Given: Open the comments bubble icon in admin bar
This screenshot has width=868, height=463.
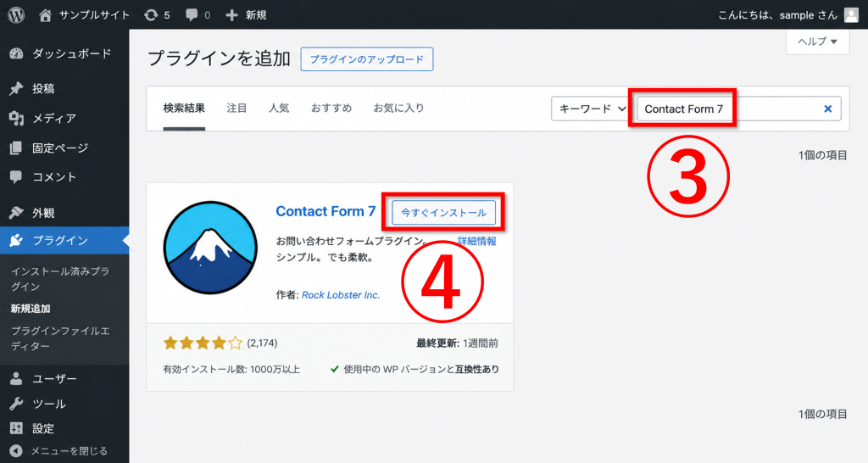Looking at the screenshot, I should point(192,15).
